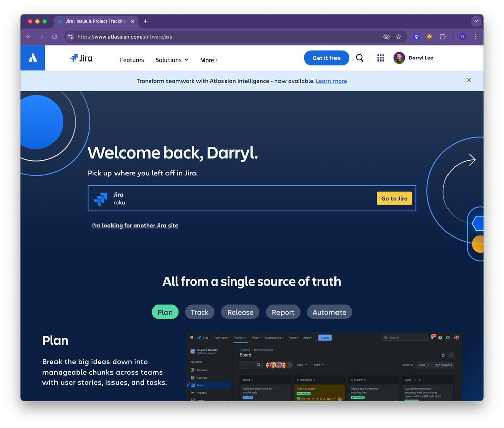The width and height of the screenshot is (504, 428).
Task: Click the Search field in board preview
Action: [405, 338]
